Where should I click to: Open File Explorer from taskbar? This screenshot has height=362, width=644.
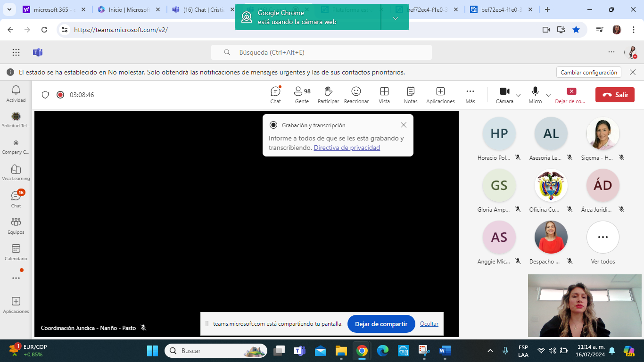(341, 351)
